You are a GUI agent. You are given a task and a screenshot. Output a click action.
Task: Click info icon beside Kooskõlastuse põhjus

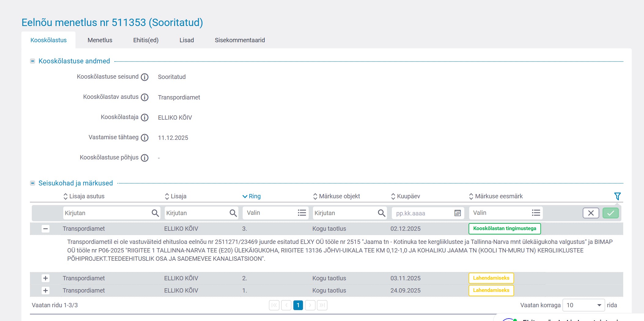tap(145, 158)
